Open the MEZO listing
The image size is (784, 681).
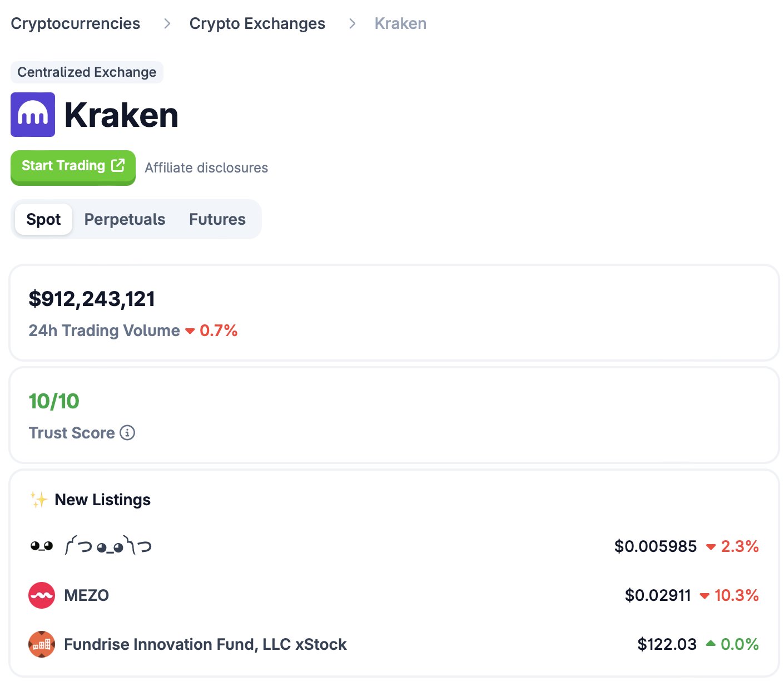point(87,595)
